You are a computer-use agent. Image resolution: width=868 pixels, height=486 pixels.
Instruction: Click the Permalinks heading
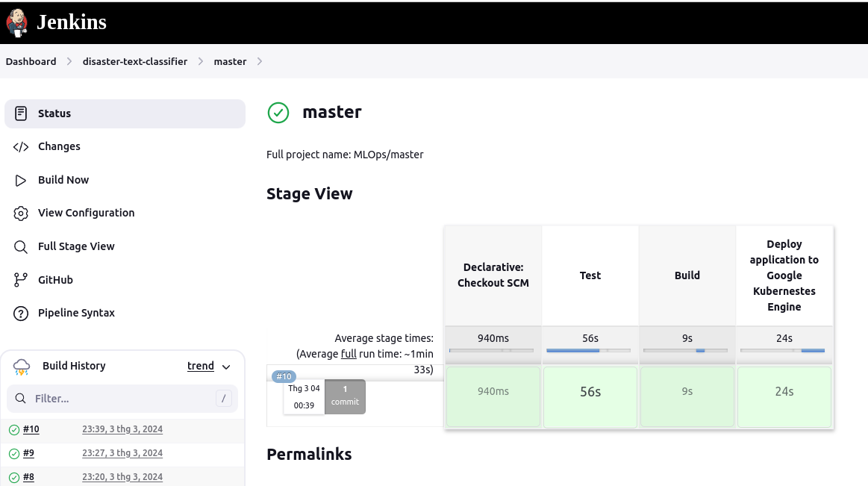pos(309,454)
